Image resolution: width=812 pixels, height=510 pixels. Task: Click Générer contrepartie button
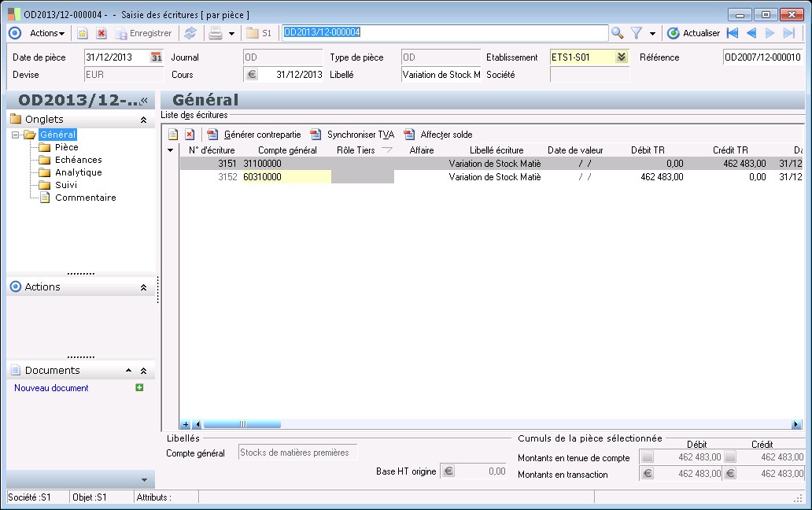[253, 135]
